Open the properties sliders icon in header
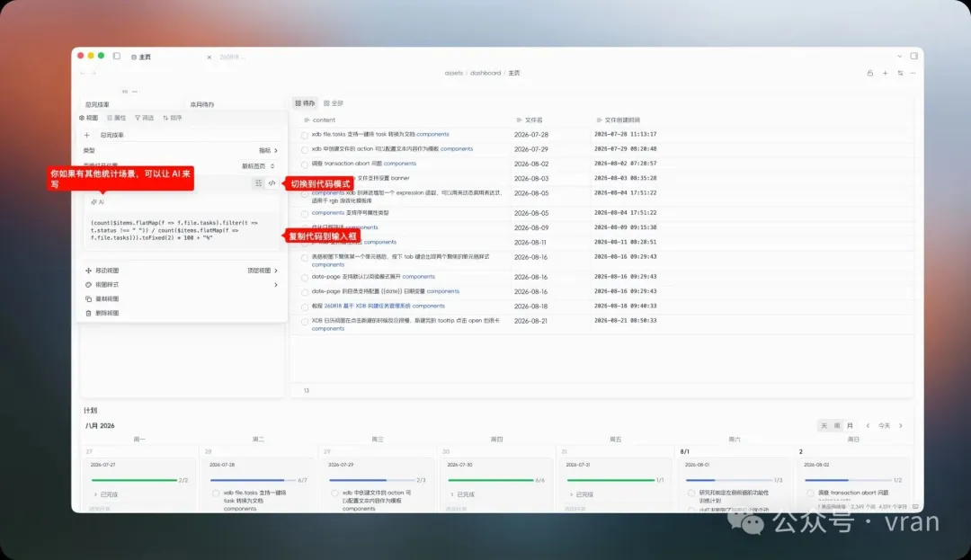The height and width of the screenshot is (560, 971). pos(900,73)
